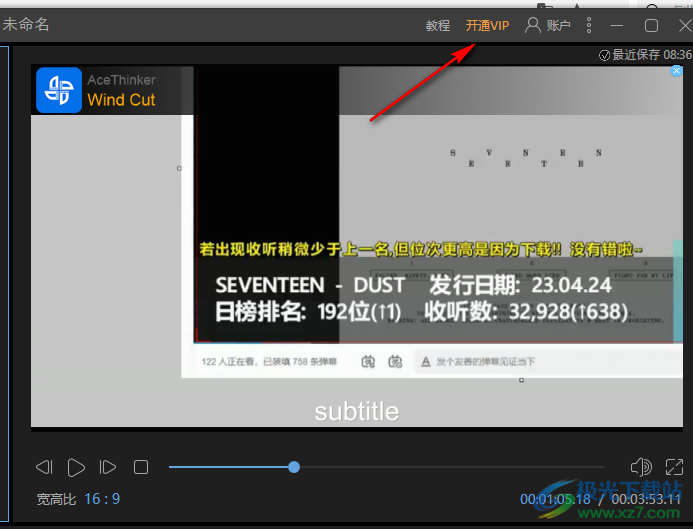Play the video preview
Screen dimensions: 693x529
coord(76,467)
